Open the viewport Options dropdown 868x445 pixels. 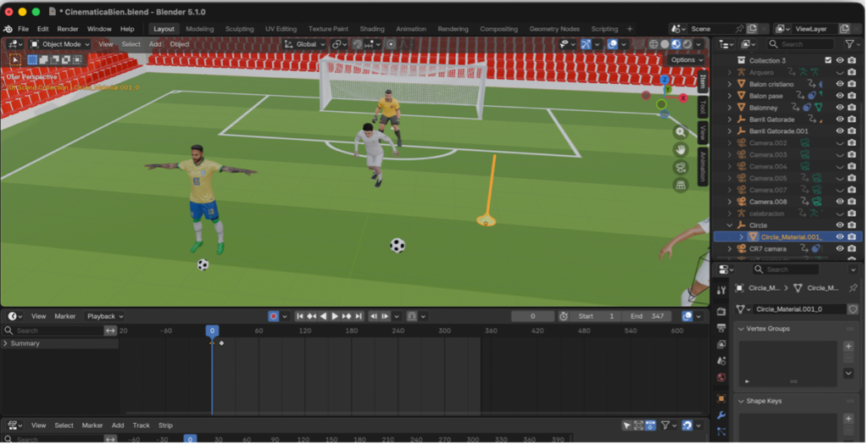[687, 60]
